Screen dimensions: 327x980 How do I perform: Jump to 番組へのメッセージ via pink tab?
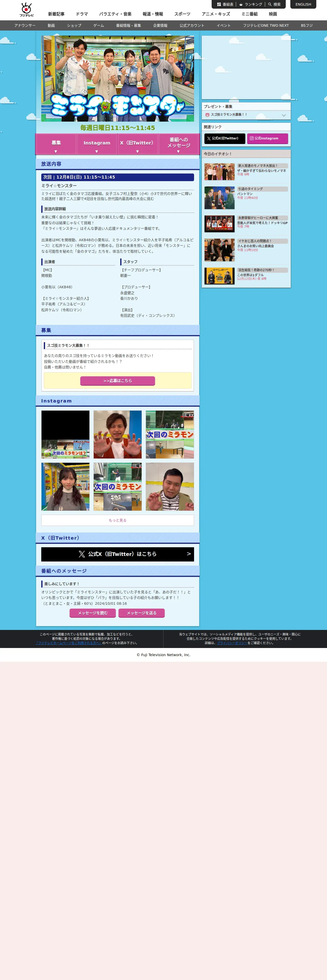pos(179,144)
